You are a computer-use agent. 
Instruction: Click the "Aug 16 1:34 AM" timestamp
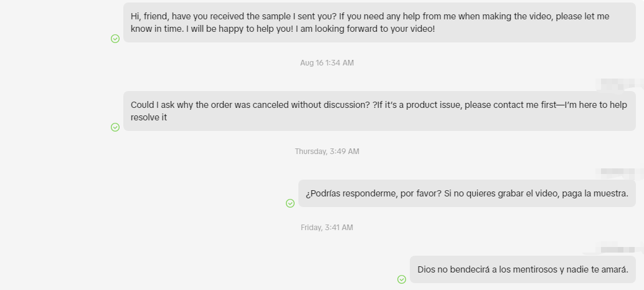(327, 63)
